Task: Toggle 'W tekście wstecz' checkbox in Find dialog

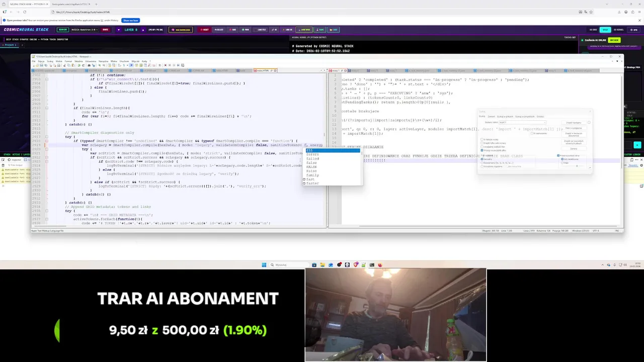Action: [x=481, y=139]
